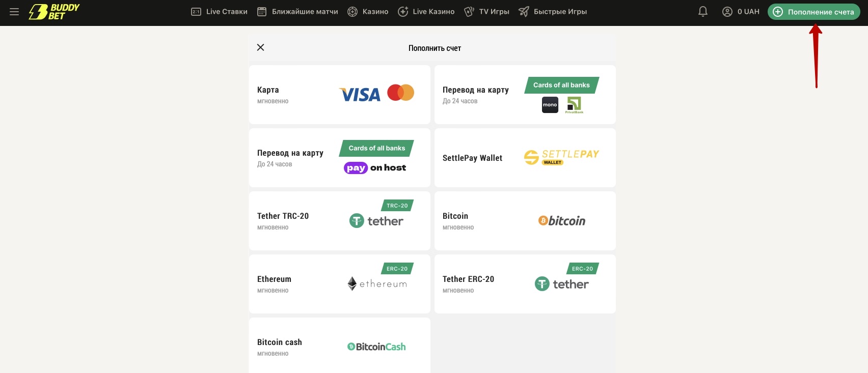Open user profile icon near 0 UAH
Screen dimensions: 868x373
727,12
